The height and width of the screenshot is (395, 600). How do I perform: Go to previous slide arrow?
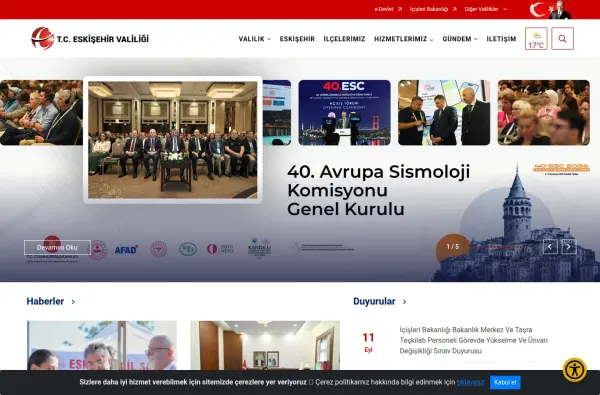(x=550, y=247)
